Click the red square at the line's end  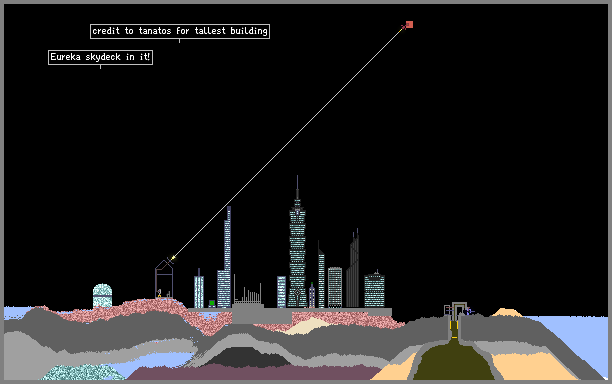409,25
